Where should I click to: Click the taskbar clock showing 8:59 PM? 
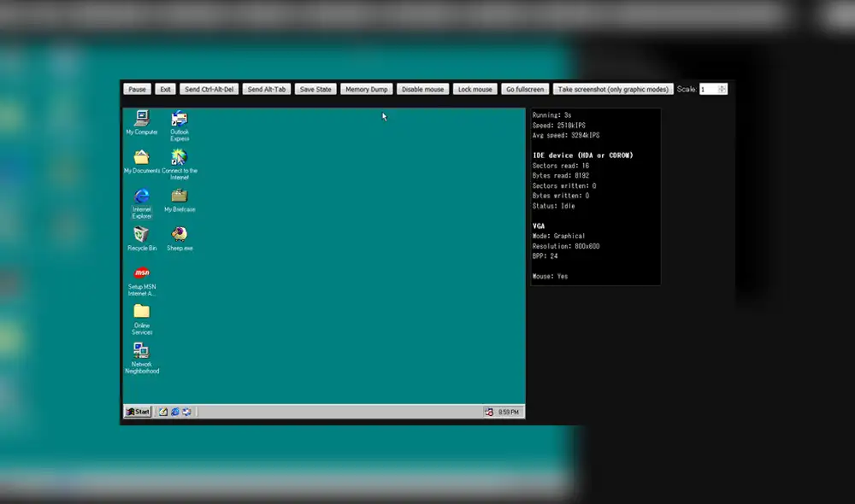point(507,411)
